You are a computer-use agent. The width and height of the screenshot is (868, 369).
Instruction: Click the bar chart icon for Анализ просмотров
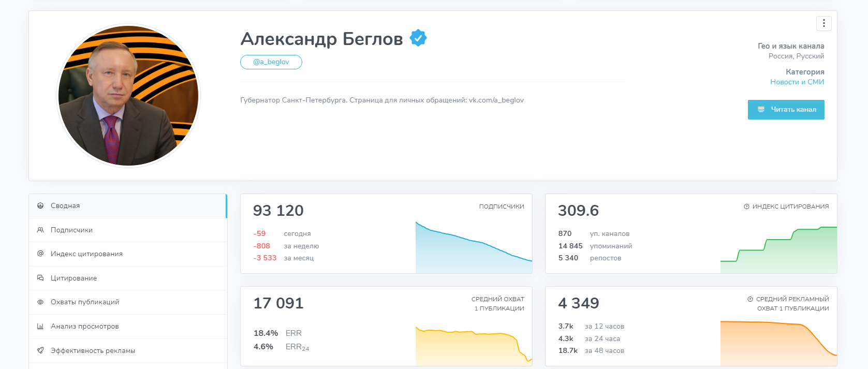40,327
